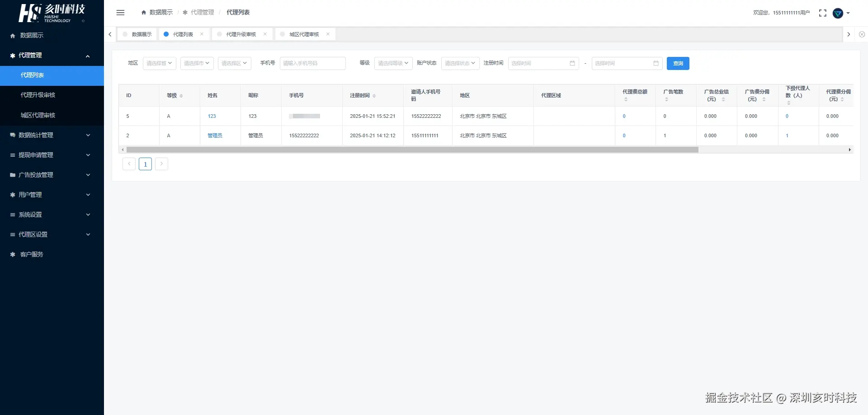Open 代理升级审核 in the sidebar
Viewport: 868px width, 415px height.
(52, 95)
